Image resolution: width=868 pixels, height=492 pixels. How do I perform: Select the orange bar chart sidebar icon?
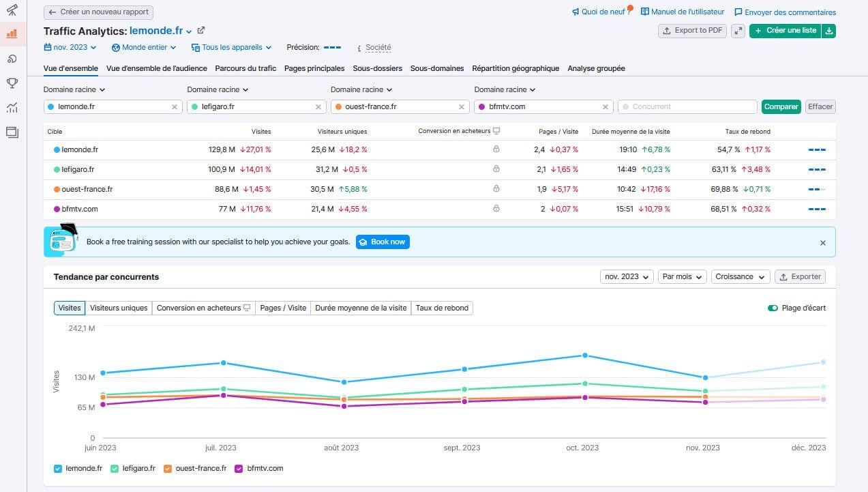12,33
